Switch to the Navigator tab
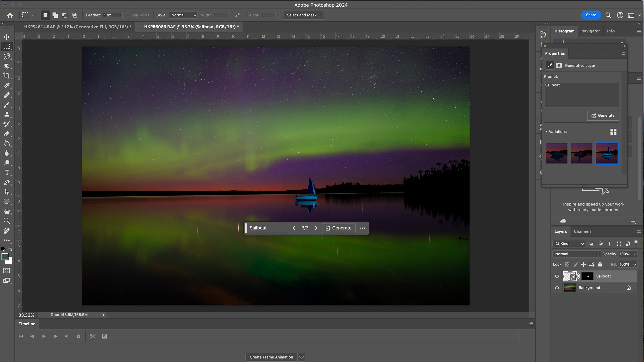 pos(590,31)
